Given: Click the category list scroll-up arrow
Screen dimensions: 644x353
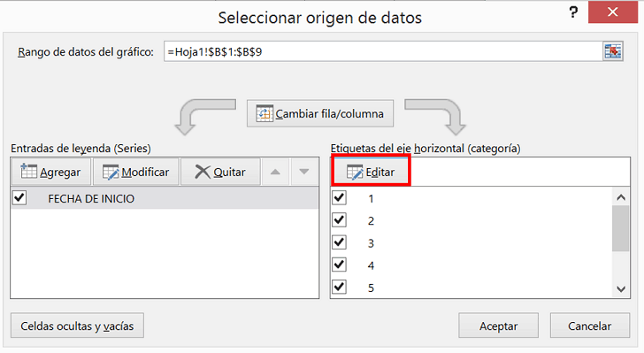Looking at the screenshot, I should pyautogui.click(x=621, y=197).
